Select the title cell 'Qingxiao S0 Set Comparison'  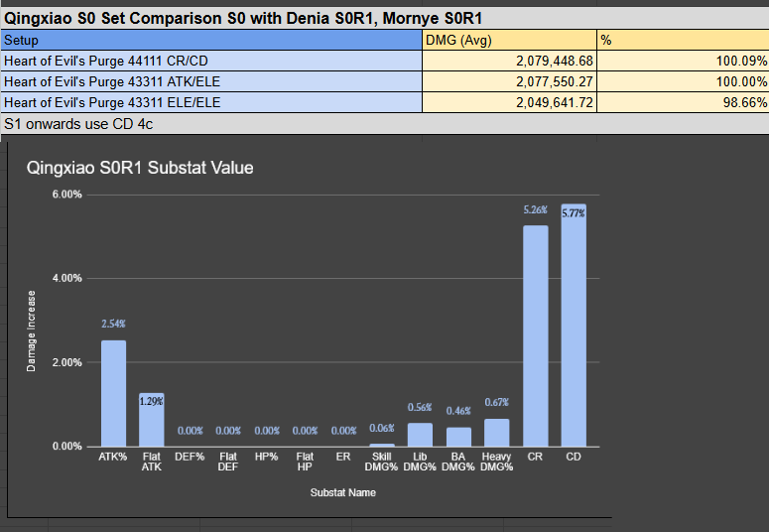tap(385, 19)
